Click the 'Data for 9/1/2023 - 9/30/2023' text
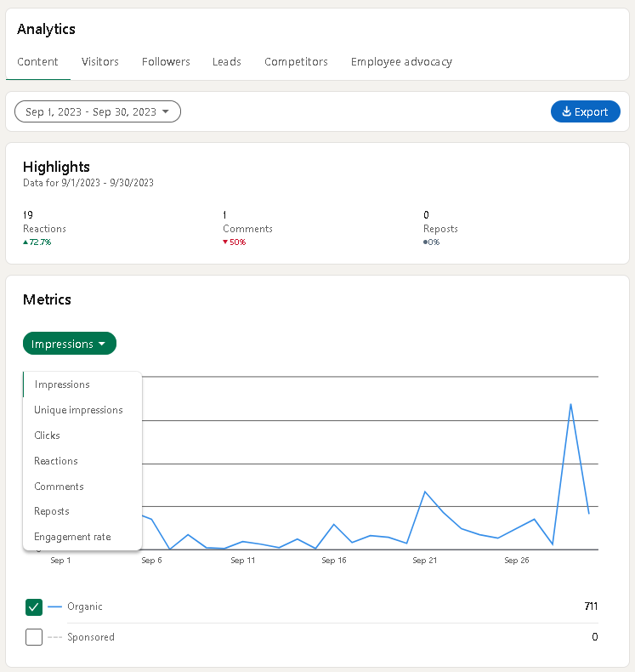The image size is (635, 672). pos(88,183)
